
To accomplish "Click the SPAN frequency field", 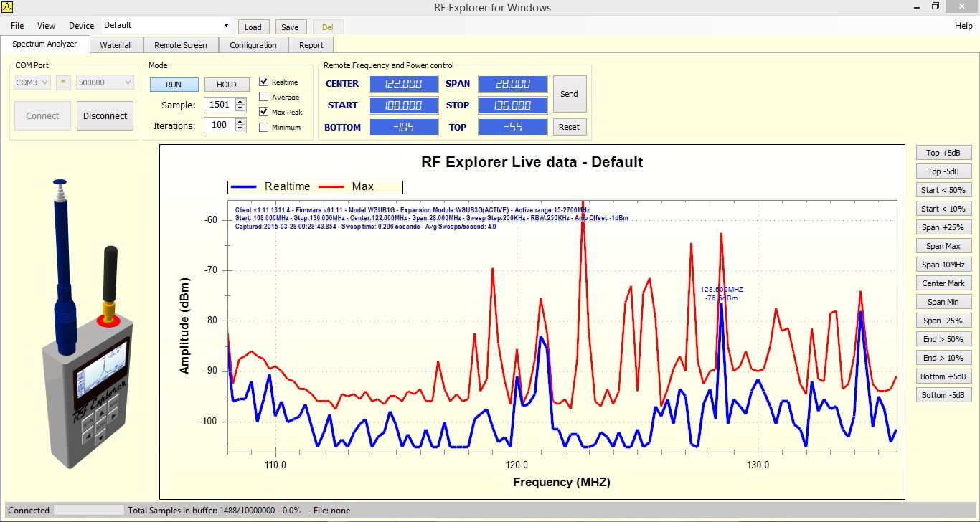I will (x=512, y=84).
